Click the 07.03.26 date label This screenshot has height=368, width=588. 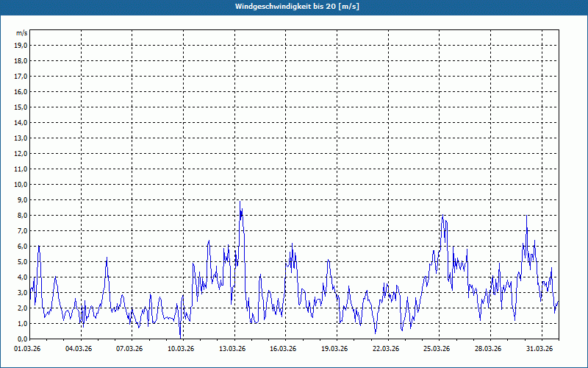point(129,349)
